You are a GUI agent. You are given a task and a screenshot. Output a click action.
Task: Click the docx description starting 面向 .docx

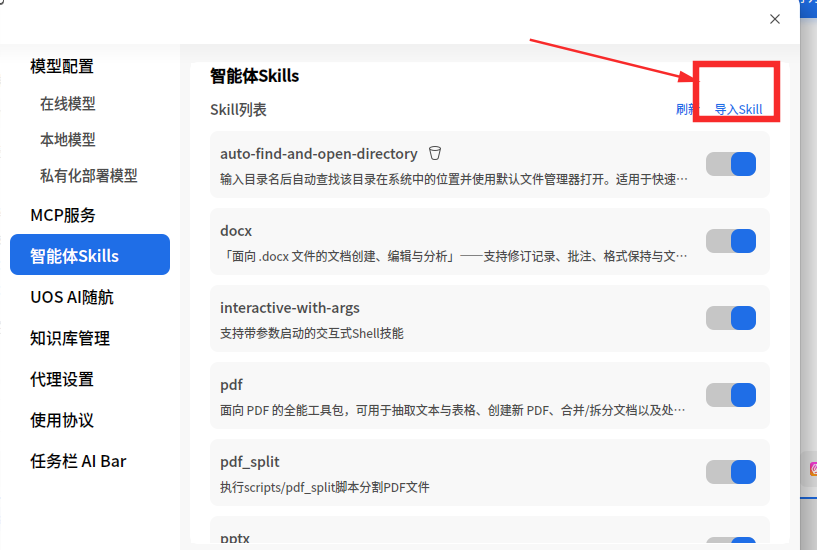pyautogui.click(x=454, y=256)
